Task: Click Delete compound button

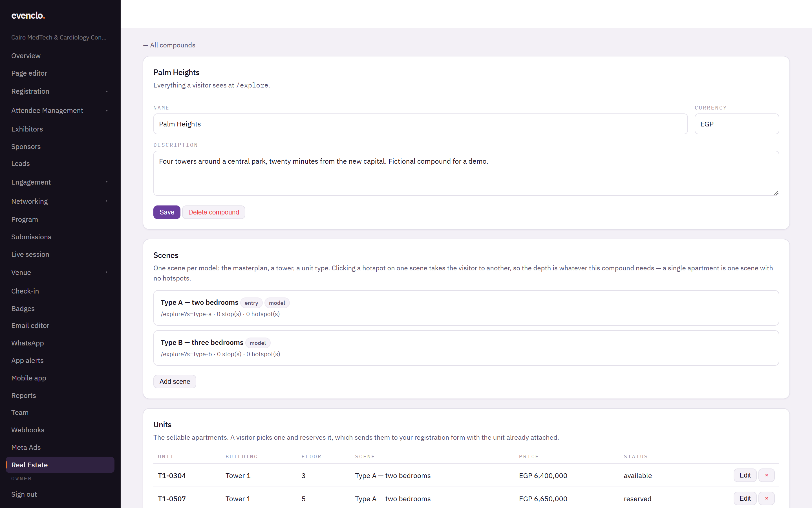Action: (x=214, y=212)
